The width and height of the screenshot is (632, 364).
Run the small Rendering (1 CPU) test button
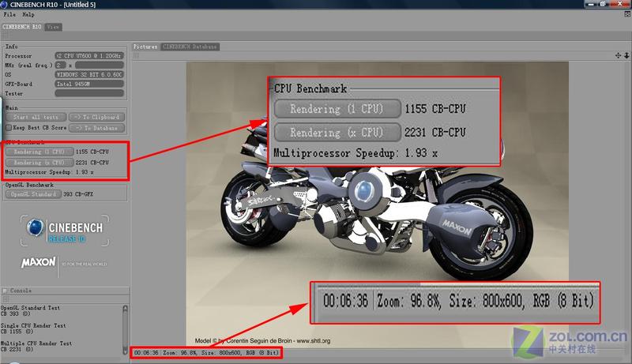pyautogui.click(x=39, y=152)
